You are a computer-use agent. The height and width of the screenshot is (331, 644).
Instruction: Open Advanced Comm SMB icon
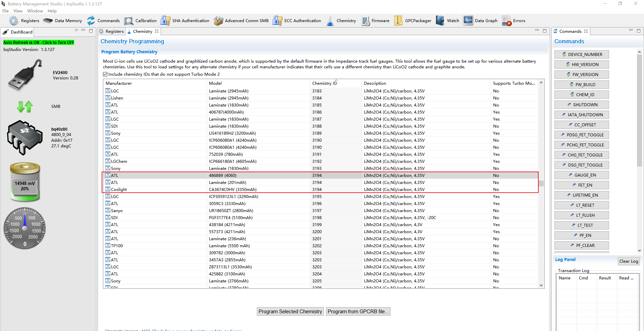(218, 21)
